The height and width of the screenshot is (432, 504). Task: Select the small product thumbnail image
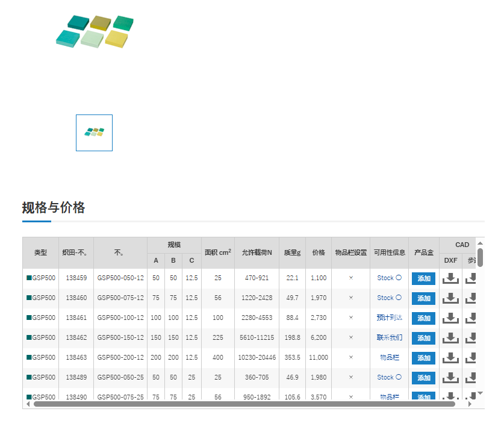tap(94, 133)
